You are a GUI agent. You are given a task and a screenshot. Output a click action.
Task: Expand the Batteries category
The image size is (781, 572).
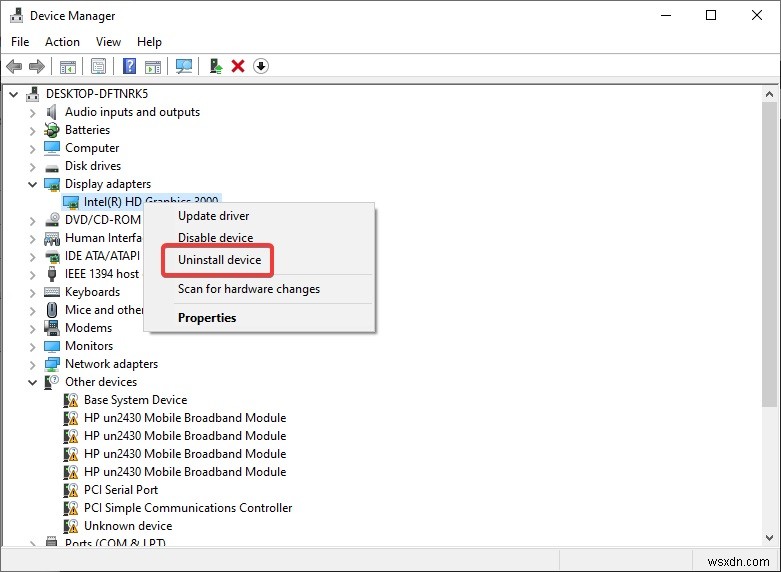tap(33, 131)
